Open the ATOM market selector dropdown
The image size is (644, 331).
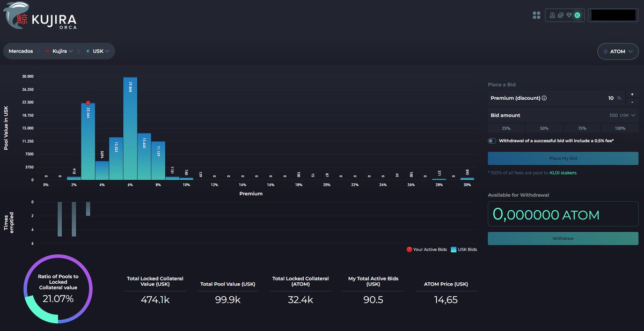(x=617, y=51)
